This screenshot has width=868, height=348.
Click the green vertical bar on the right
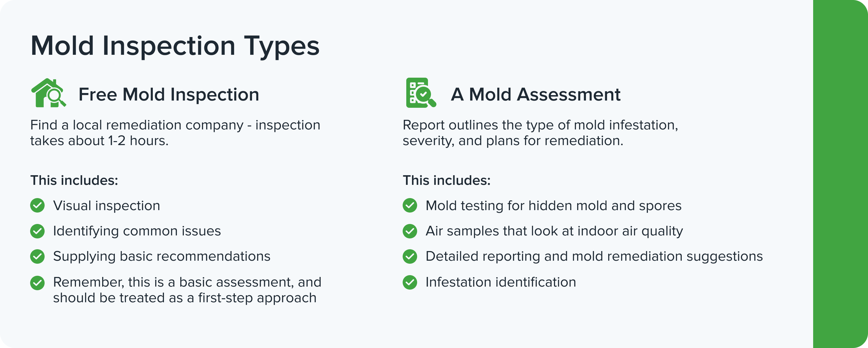[840, 174]
